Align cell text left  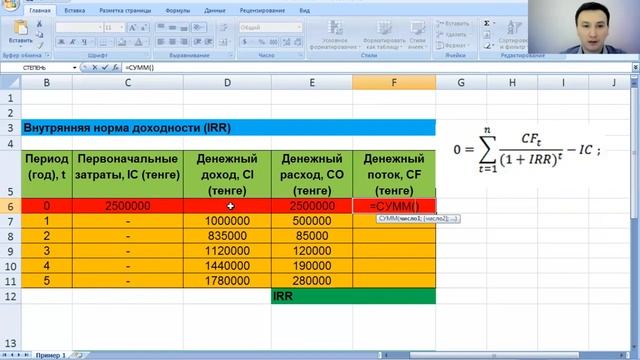point(161,42)
